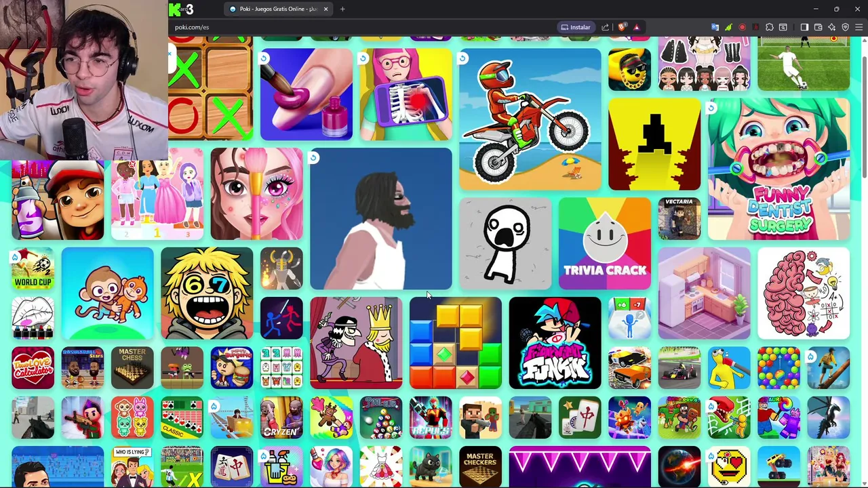The width and height of the screenshot is (868, 488).
Task: Open the black dragon game tile
Action: (x=828, y=418)
